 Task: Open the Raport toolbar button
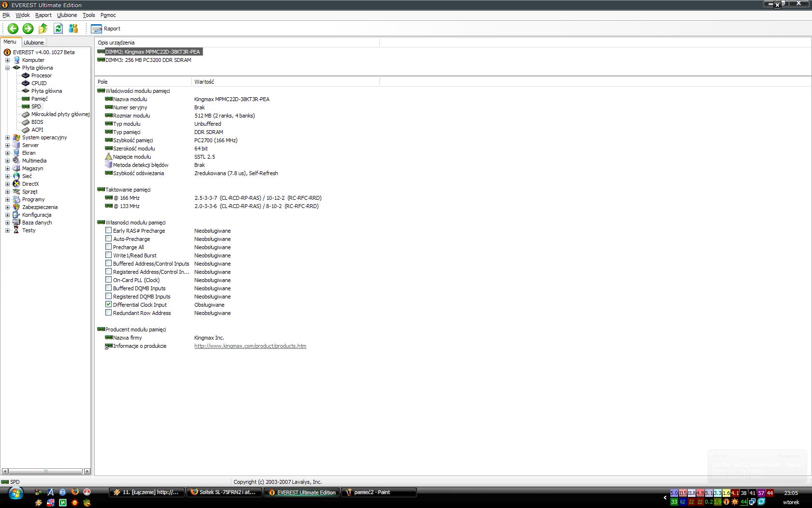(x=106, y=29)
